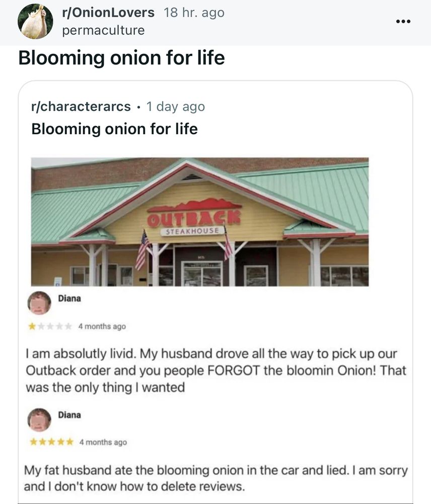Open the main "Blooming onion for life" post title
The width and height of the screenshot is (431, 504).
click(x=121, y=58)
